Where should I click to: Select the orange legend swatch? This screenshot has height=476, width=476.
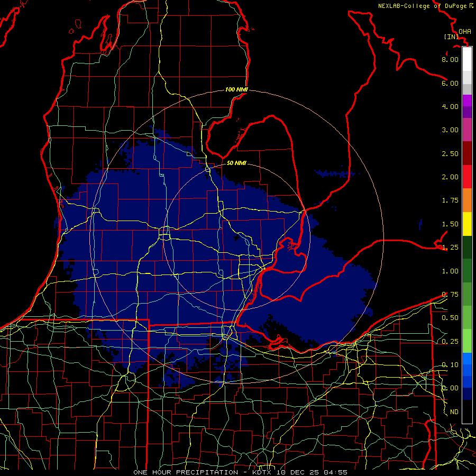[467, 200]
